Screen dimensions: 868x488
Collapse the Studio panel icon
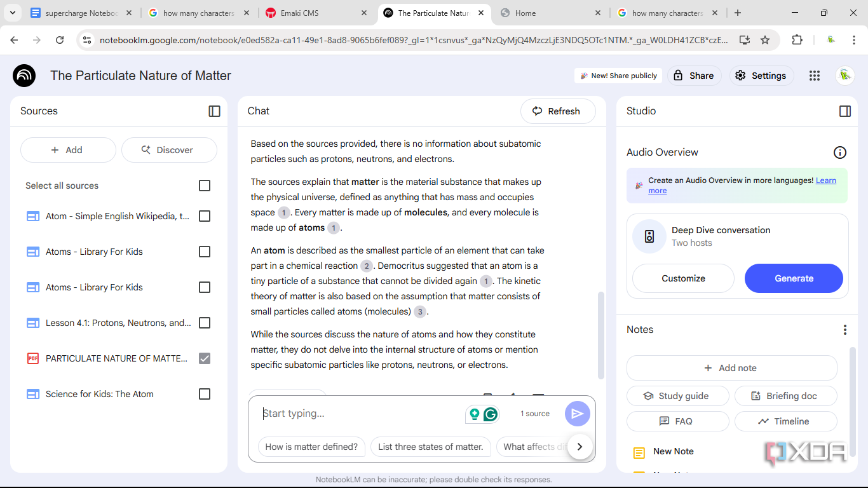pos(845,111)
